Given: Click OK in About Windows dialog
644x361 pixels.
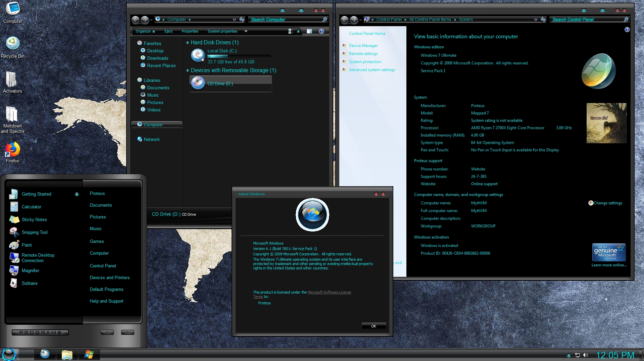Looking at the screenshot, I should [x=374, y=326].
